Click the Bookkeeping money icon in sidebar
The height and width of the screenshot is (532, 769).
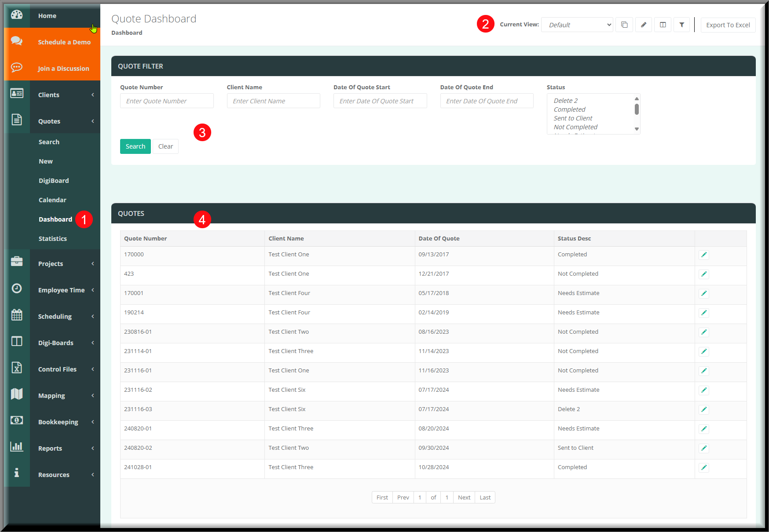click(17, 421)
